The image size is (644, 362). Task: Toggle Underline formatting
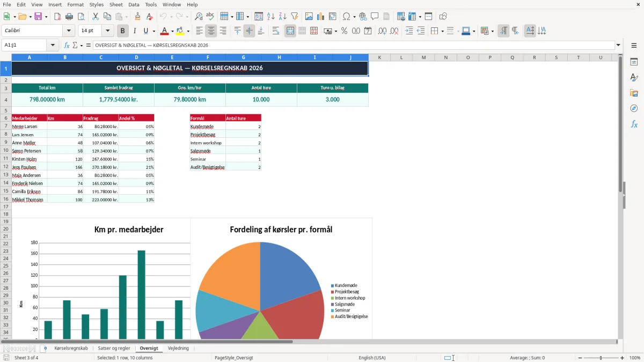(146, 31)
